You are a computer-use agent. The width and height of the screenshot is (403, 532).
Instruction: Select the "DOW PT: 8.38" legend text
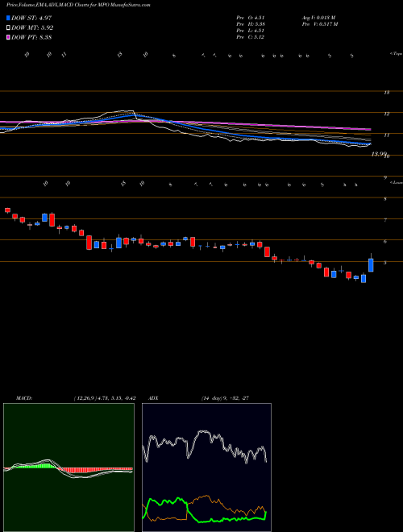click(31, 38)
